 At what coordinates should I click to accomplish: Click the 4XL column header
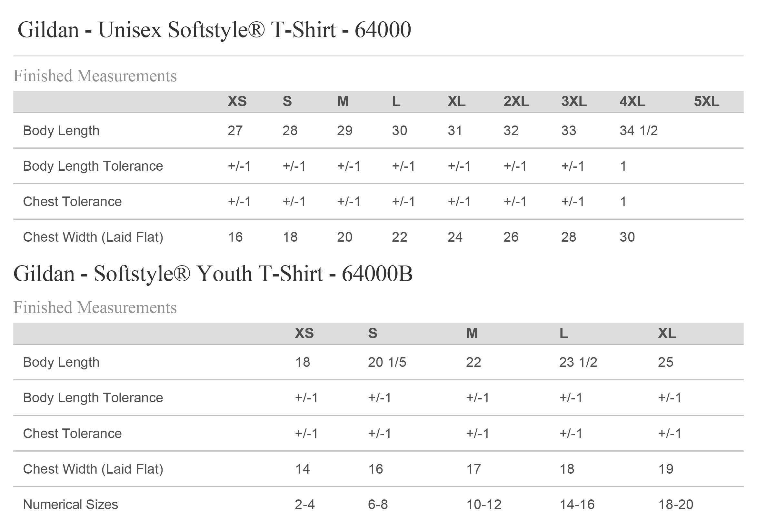point(632,101)
